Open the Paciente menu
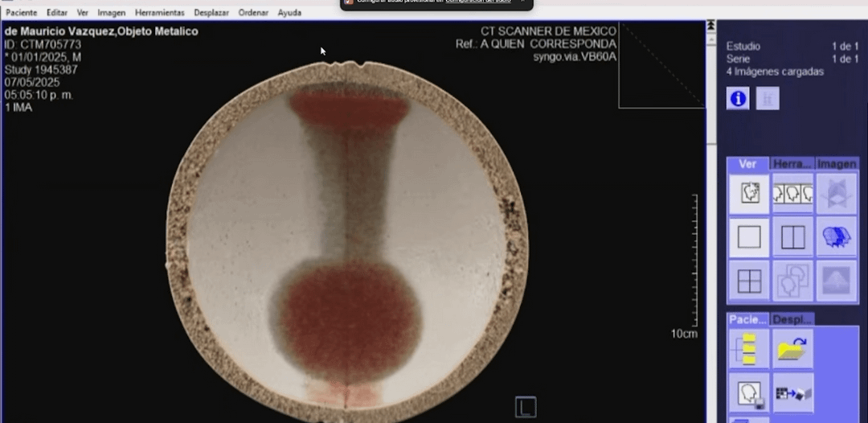This screenshot has width=868, height=423. pos(22,13)
